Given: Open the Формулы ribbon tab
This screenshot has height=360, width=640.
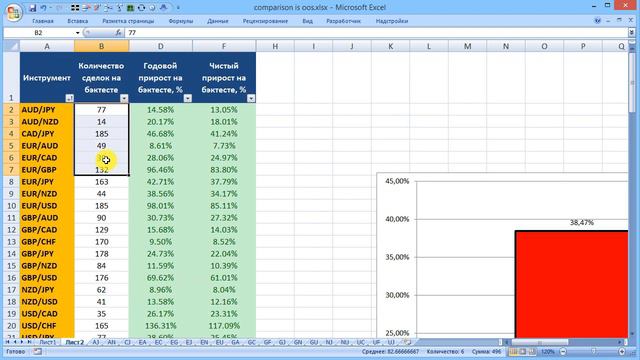Looking at the screenshot, I should click(180, 21).
